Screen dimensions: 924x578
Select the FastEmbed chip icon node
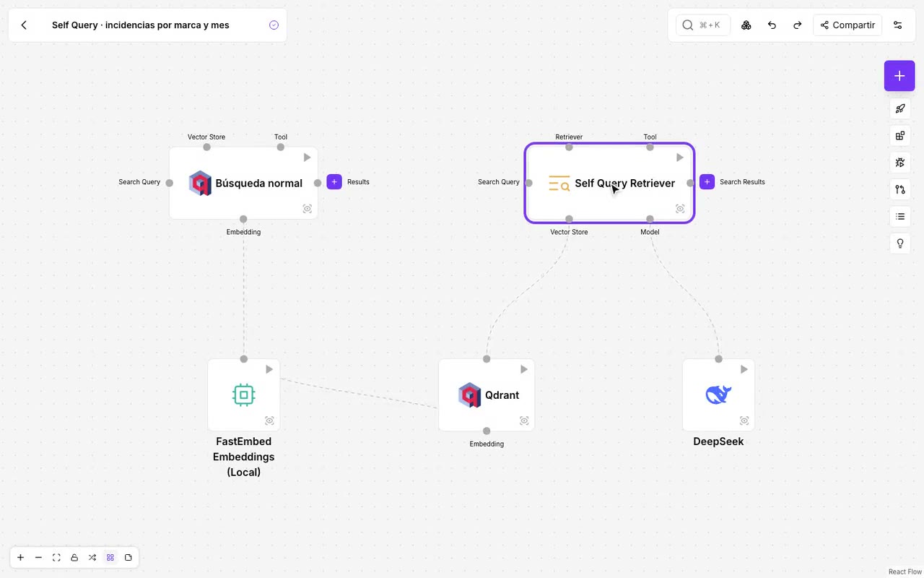[244, 394]
